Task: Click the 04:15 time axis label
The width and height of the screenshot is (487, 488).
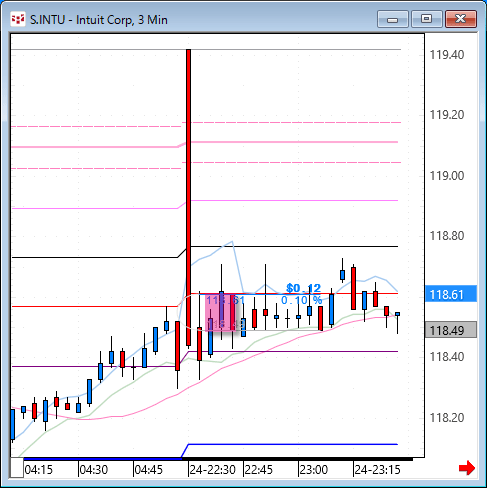Action: click(x=39, y=470)
